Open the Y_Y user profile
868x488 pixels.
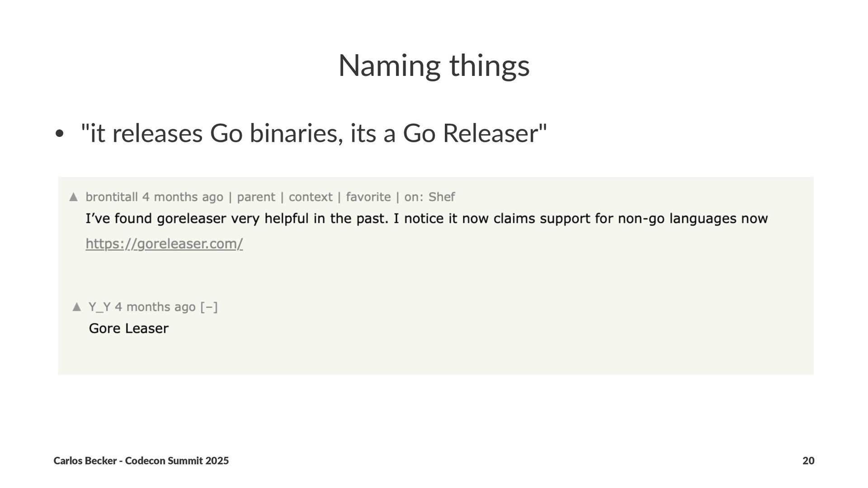point(99,307)
